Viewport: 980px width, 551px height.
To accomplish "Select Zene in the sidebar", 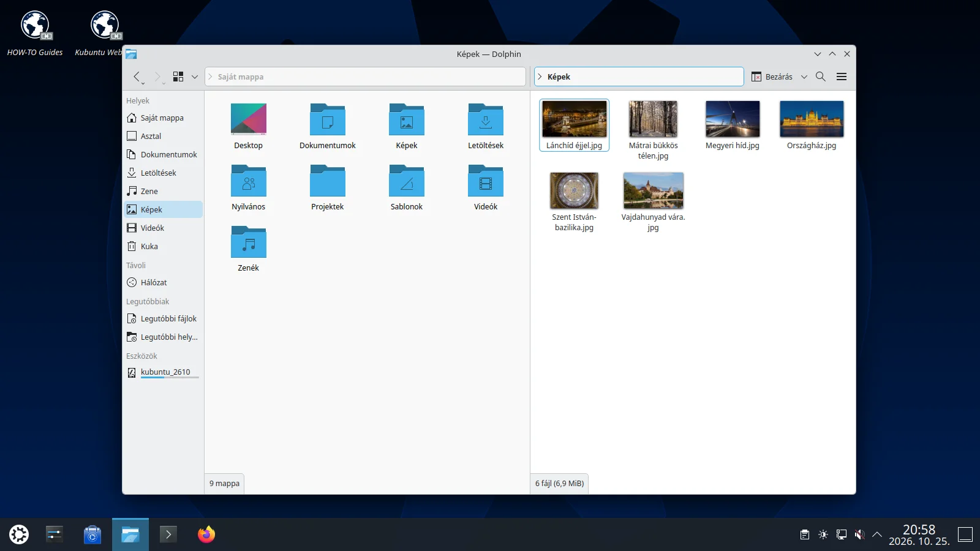I will point(163,191).
